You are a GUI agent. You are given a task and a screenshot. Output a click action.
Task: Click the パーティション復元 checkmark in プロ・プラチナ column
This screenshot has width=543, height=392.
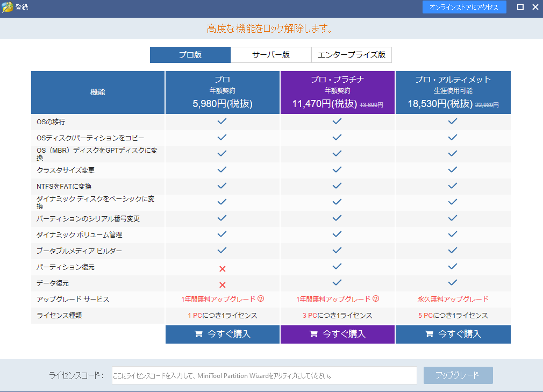point(337,266)
